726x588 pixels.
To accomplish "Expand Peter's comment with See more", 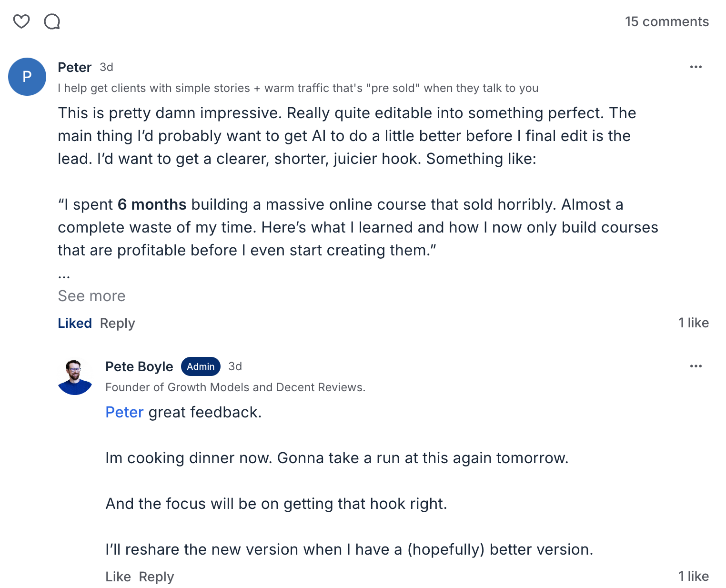I will click(x=91, y=296).
